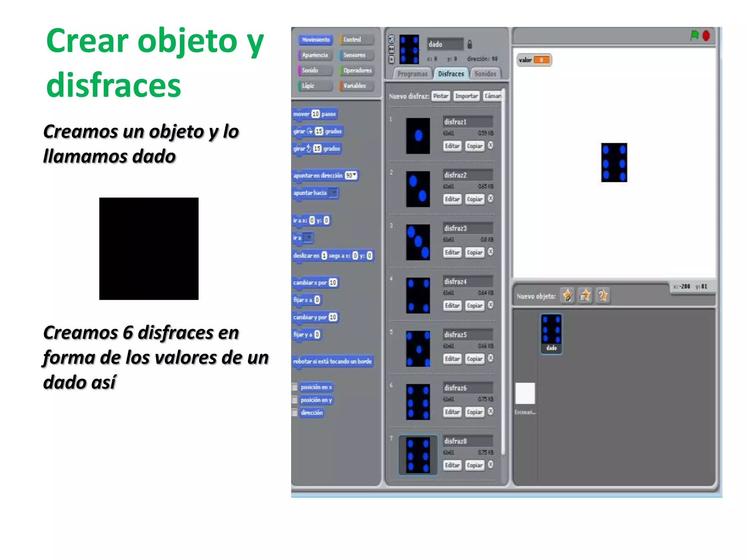Select the disfraz1 costume thumbnail
This screenshot has height=560, width=747.
click(x=418, y=136)
